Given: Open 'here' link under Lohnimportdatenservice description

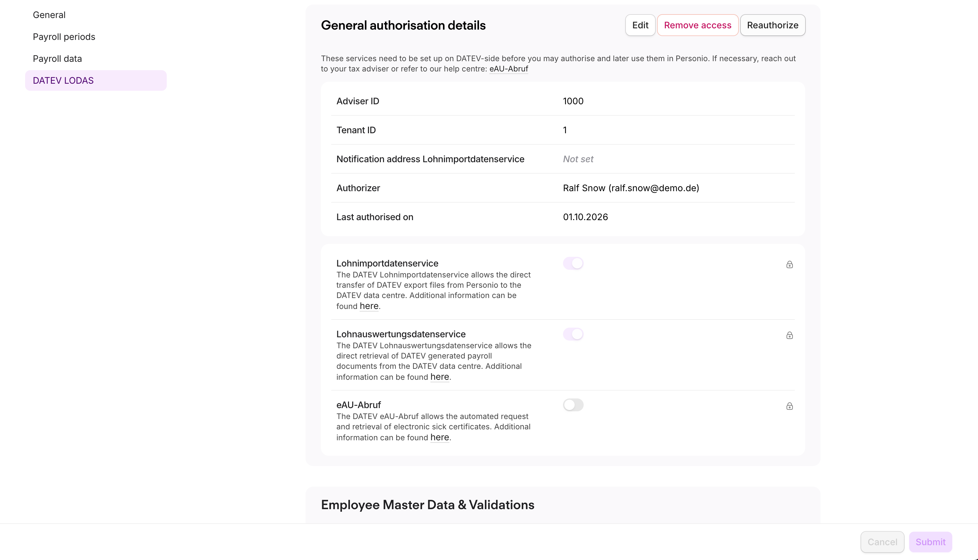Looking at the screenshot, I should [369, 306].
